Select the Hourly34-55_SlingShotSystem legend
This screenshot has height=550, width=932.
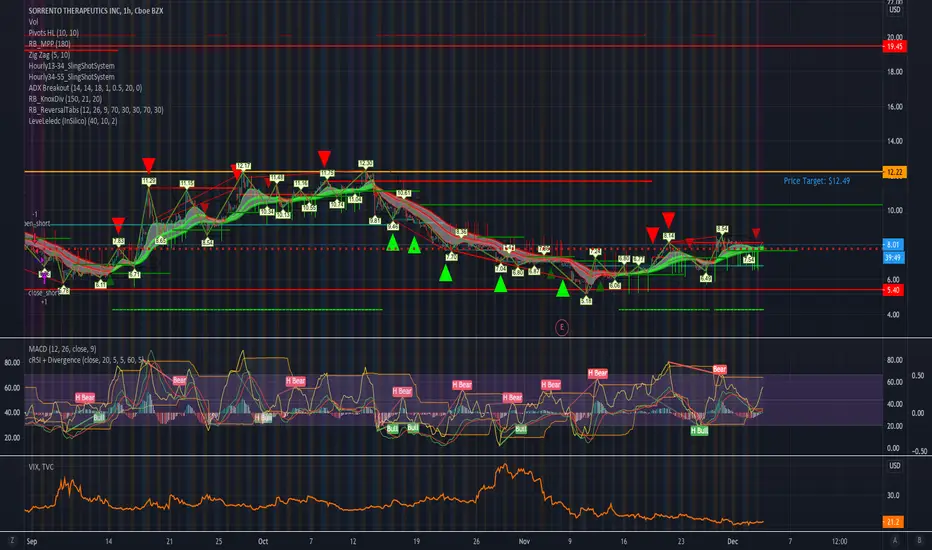[71, 77]
